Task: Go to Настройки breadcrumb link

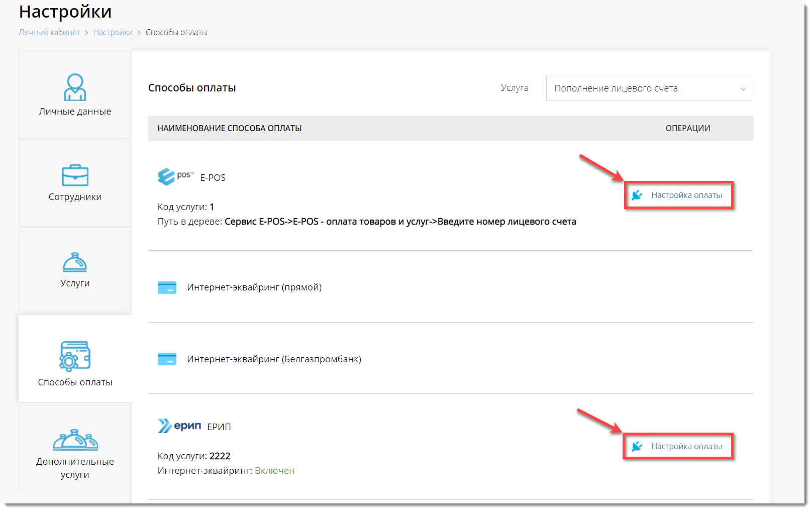Action: coord(113,32)
